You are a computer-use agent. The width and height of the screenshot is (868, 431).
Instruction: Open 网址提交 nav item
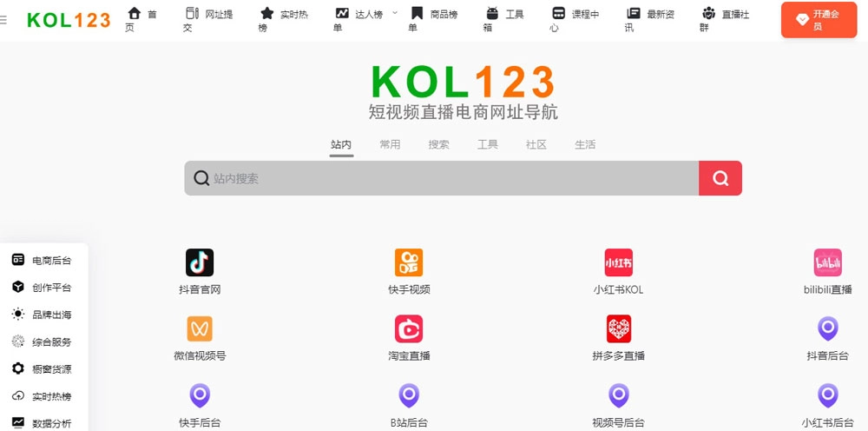208,20
